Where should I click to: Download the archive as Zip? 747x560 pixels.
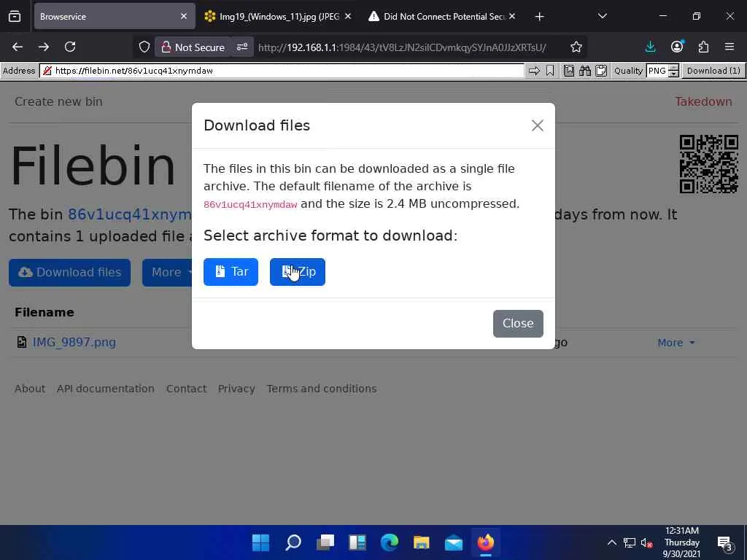pos(298,272)
